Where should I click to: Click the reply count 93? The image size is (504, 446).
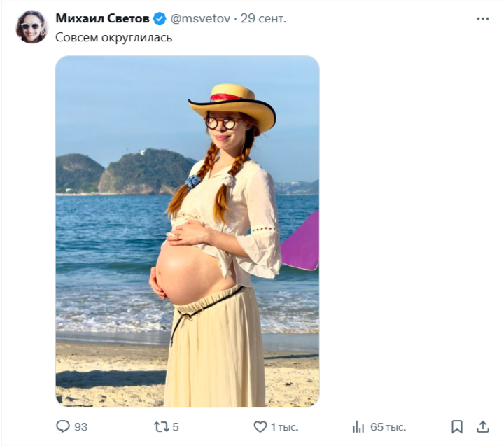80,426
